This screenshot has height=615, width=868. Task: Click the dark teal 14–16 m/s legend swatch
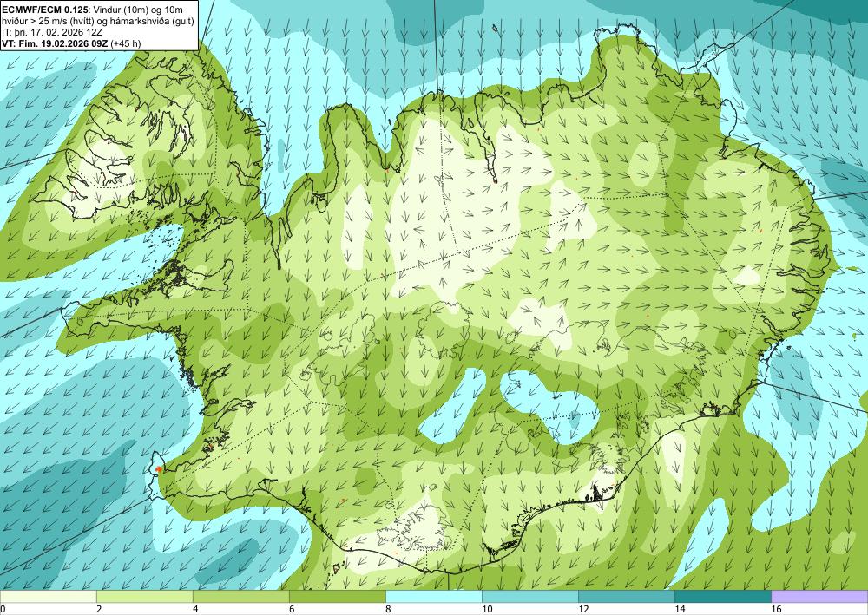click(722, 597)
